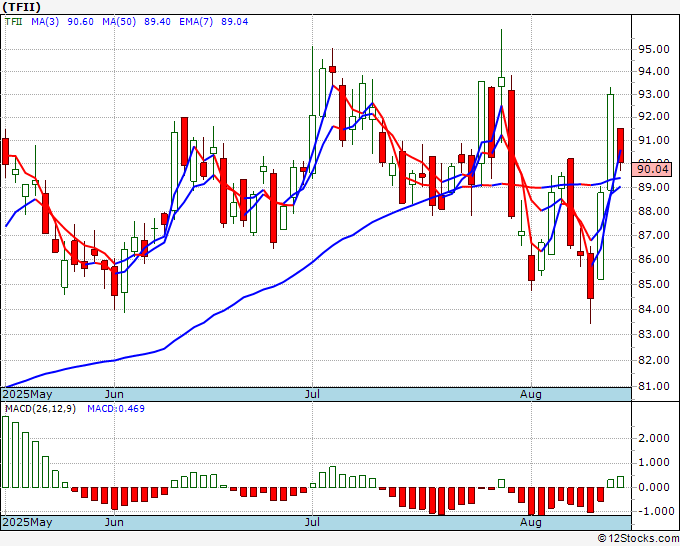Click Aug on the price chart date axis

point(531,394)
